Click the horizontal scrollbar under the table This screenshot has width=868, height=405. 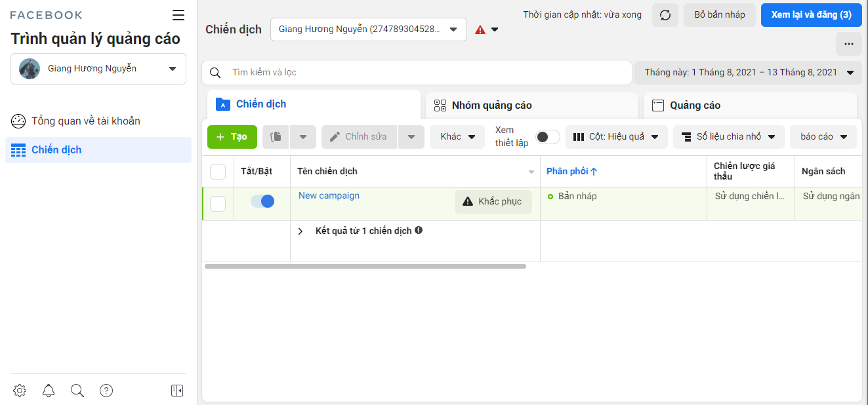coord(365,267)
